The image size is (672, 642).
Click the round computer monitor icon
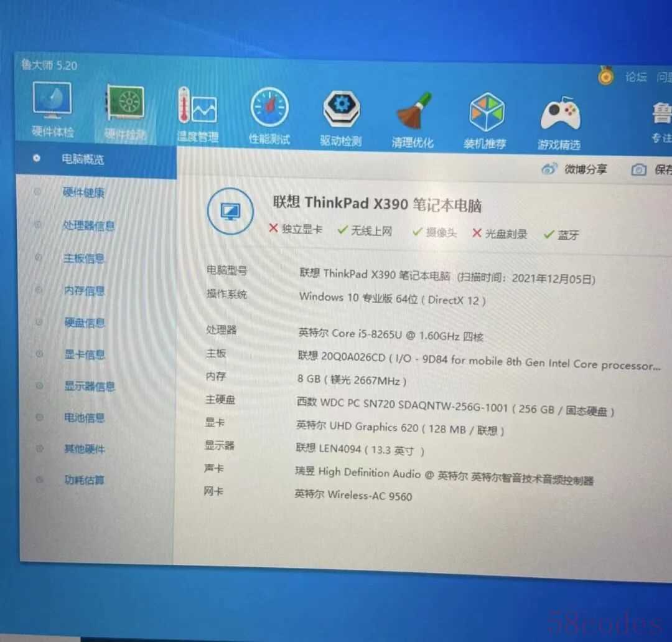click(230, 211)
